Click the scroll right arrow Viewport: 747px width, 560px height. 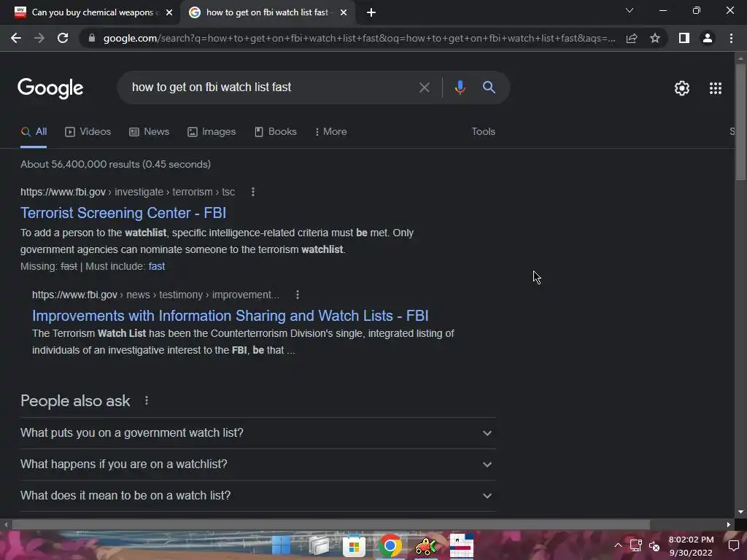[x=728, y=525]
